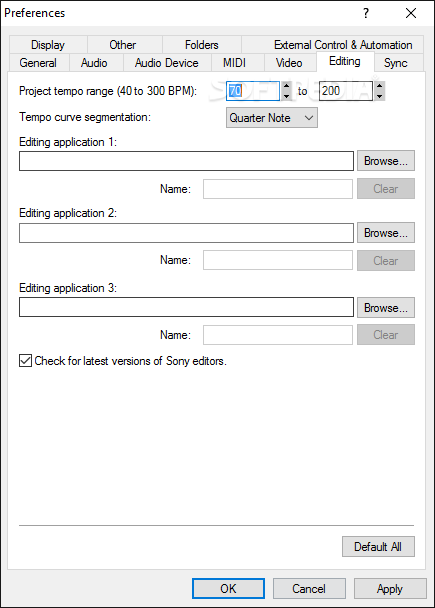
Task: Switch to the Display tab
Action: point(48,45)
